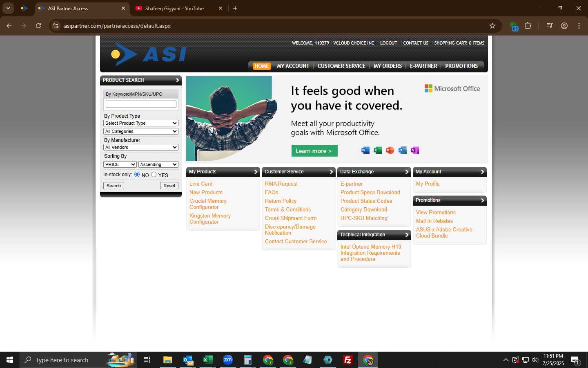Open Product Specs Download link

tap(370, 193)
